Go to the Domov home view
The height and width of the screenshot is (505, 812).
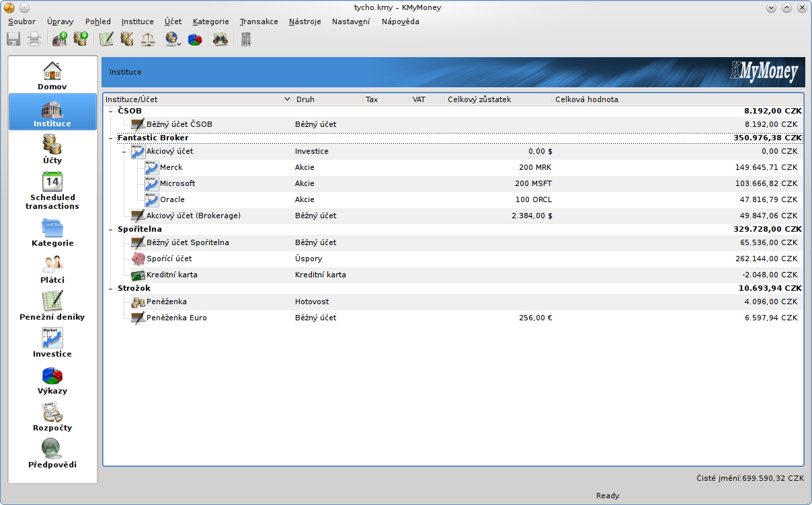(52, 75)
